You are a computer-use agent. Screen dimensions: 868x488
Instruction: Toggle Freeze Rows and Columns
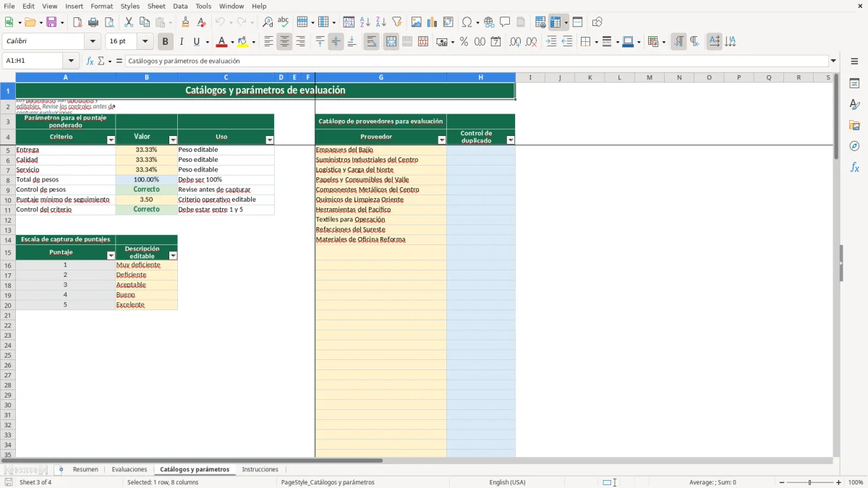coord(556,22)
